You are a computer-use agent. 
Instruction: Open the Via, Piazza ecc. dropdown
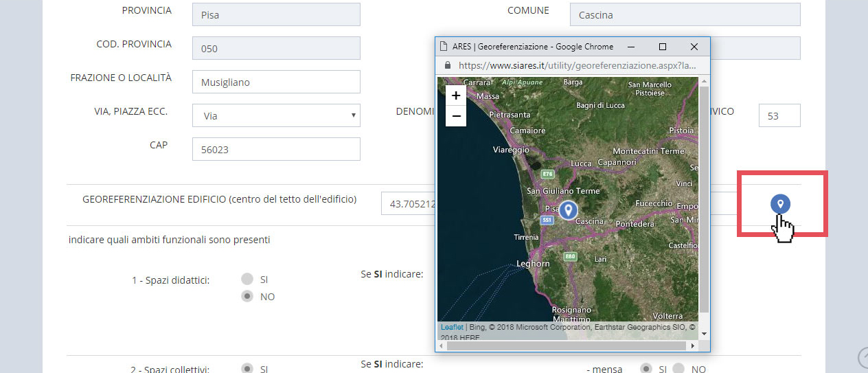click(276, 115)
